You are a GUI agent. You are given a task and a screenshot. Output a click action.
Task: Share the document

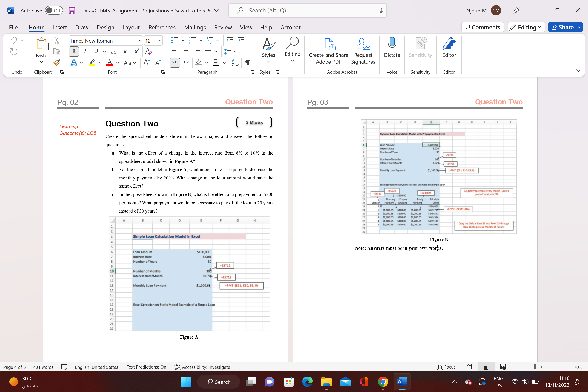[x=565, y=27]
